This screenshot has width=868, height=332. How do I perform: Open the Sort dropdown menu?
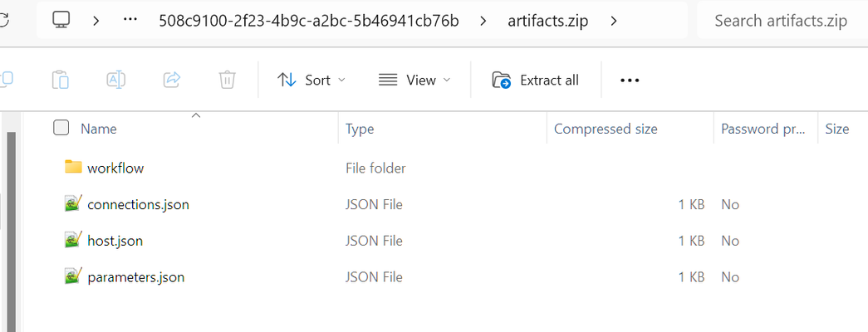click(311, 81)
